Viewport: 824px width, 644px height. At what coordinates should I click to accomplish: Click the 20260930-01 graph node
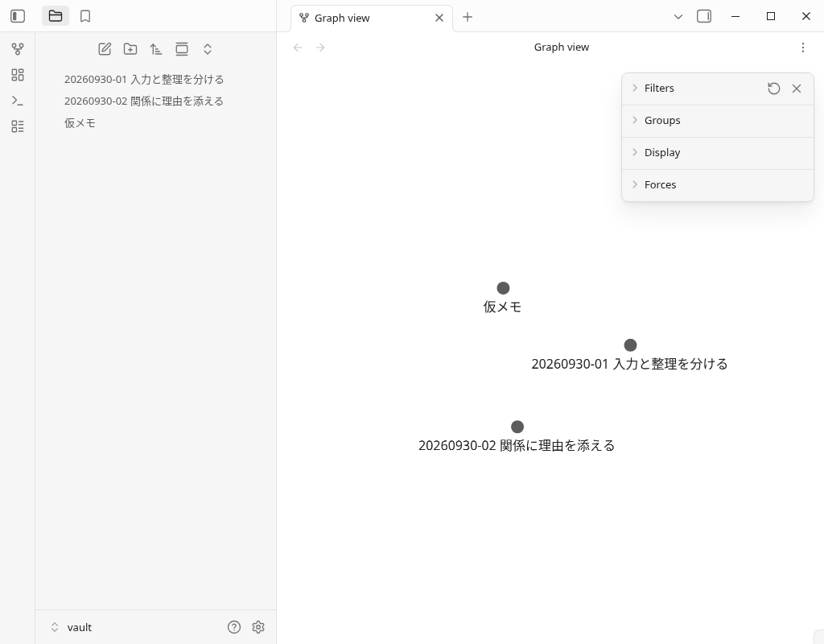click(630, 345)
